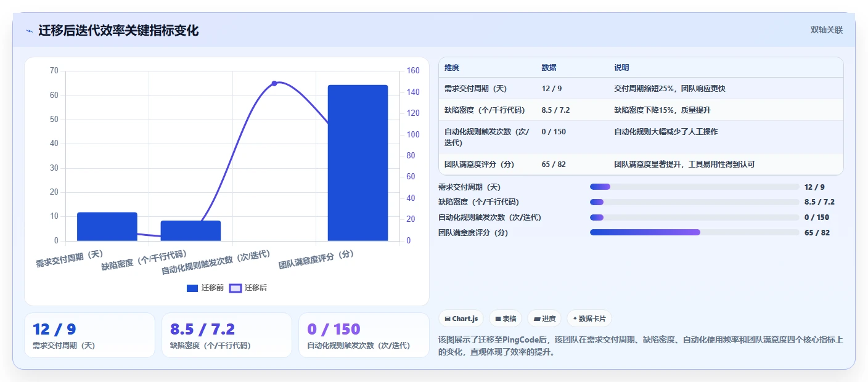Click the 0 / 150 value in the table
This screenshot has width=868, height=382.
click(554, 132)
